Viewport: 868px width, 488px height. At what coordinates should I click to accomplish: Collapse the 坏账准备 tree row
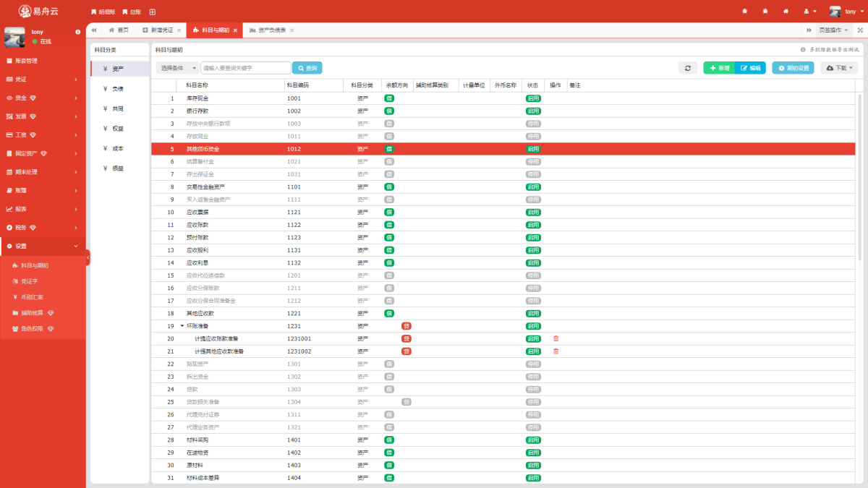tap(182, 326)
